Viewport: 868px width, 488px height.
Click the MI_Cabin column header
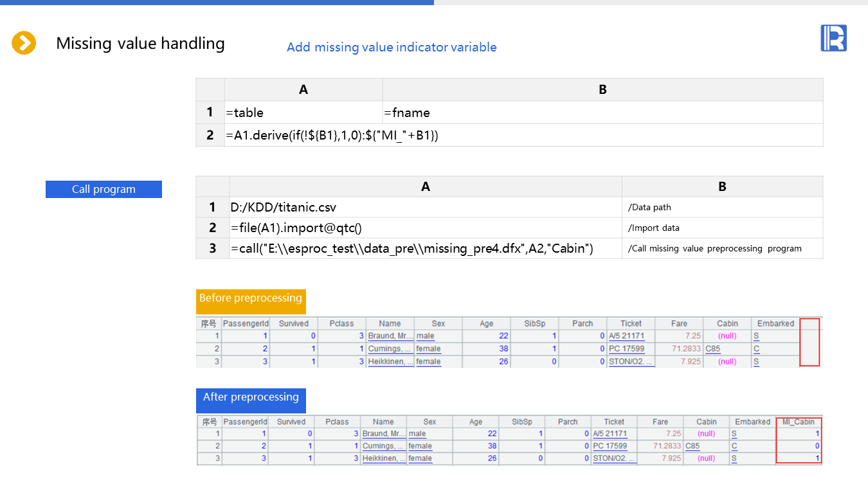pos(799,422)
